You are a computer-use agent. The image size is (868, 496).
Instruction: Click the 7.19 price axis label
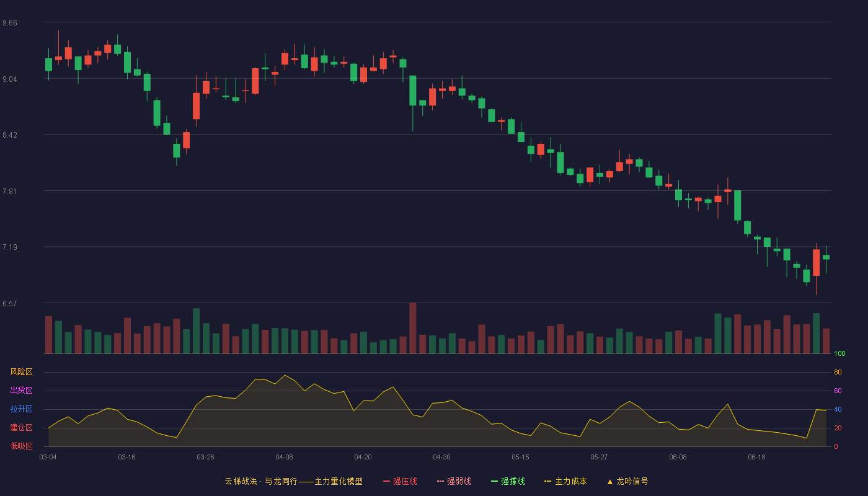[10, 247]
